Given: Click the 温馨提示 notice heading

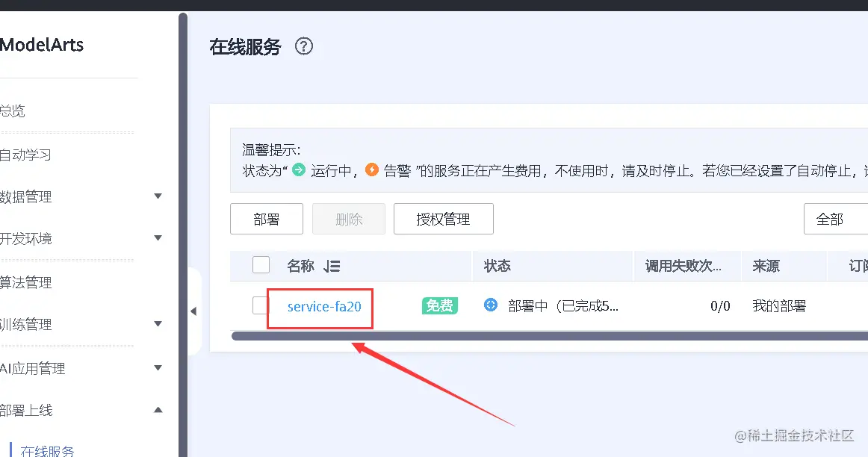Looking at the screenshot, I should pyautogui.click(x=271, y=149).
